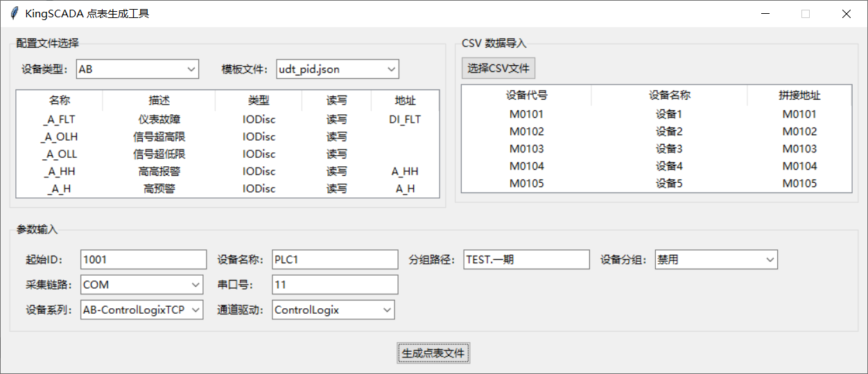Minimize the KingSCADA window
The width and height of the screenshot is (868, 374).
pos(765,13)
